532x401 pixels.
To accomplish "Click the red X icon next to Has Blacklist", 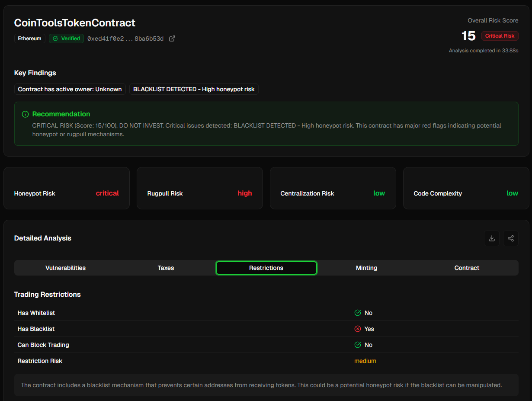I will tap(358, 329).
